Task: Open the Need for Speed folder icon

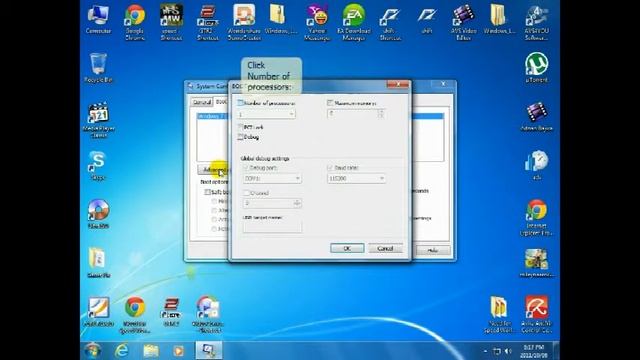Action: coord(499,314)
